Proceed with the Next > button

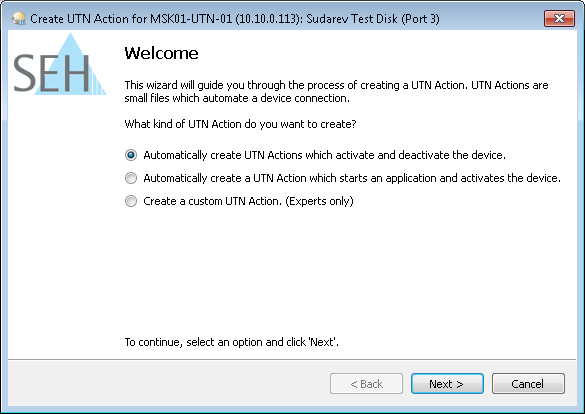447,383
